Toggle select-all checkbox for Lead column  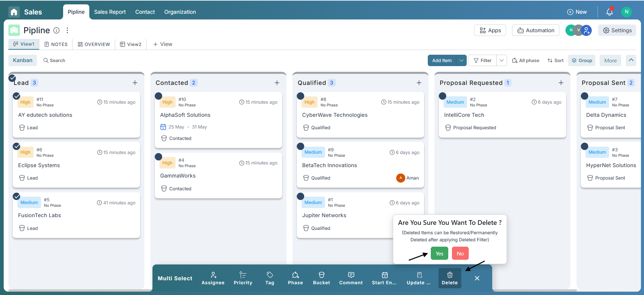[x=12, y=78]
